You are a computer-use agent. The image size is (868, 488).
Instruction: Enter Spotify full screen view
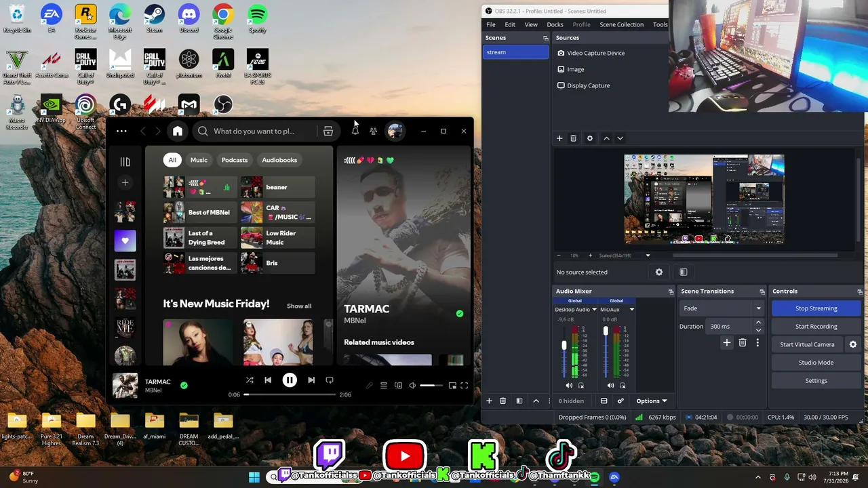[465, 386]
